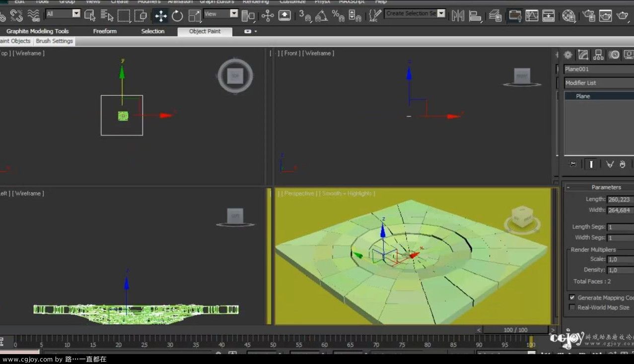Toggle Pin Stack in the modifier stack
Image resolution: width=634 pixels, height=364 pixels.
click(572, 164)
